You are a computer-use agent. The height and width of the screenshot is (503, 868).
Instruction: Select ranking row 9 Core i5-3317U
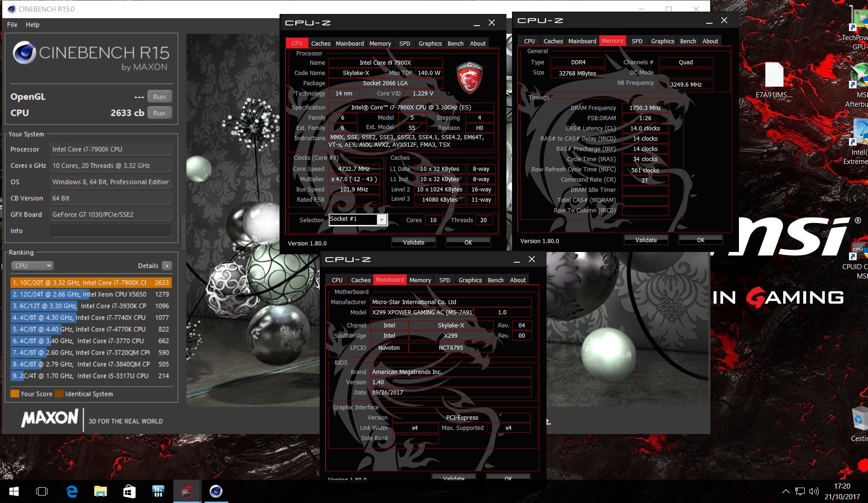91,376
